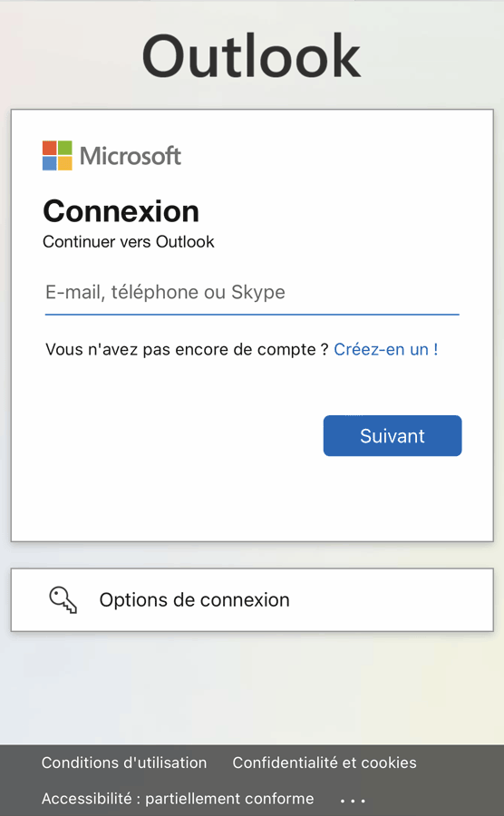Click the Microsoft wordmark text
The image size is (504, 816).
tap(131, 156)
